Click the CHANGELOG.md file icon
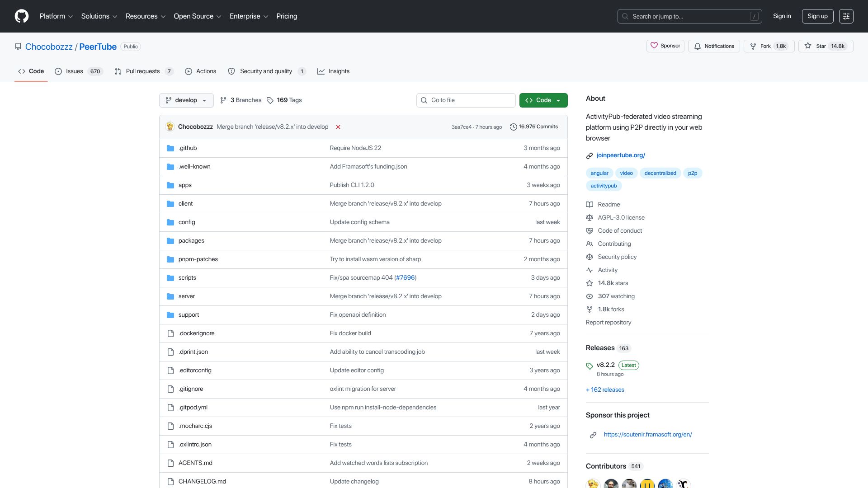 170,482
